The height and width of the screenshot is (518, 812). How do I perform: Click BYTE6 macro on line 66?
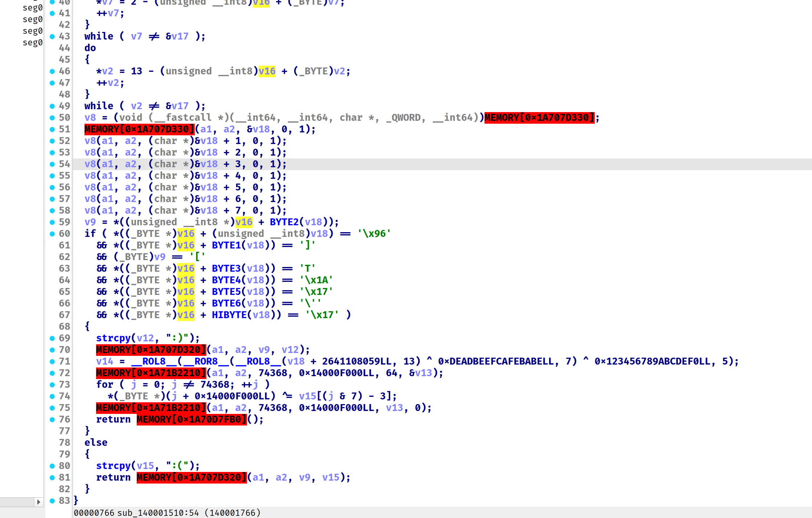pyautogui.click(x=226, y=303)
